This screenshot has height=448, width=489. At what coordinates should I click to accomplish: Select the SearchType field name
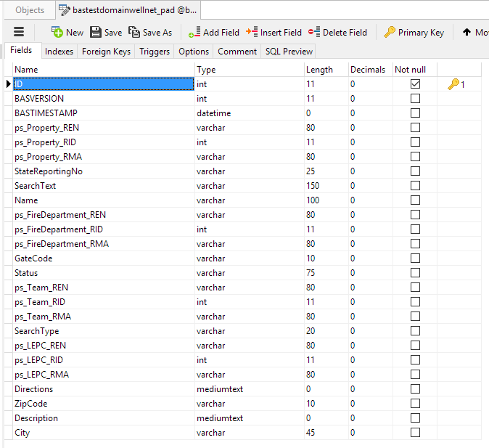[36, 331]
